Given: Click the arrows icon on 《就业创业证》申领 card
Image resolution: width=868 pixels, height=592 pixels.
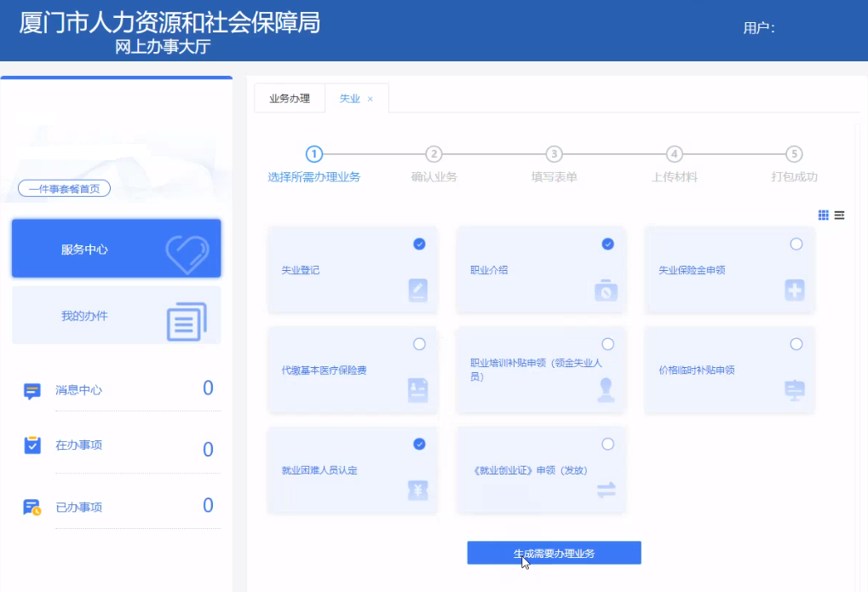Looking at the screenshot, I should [x=605, y=491].
